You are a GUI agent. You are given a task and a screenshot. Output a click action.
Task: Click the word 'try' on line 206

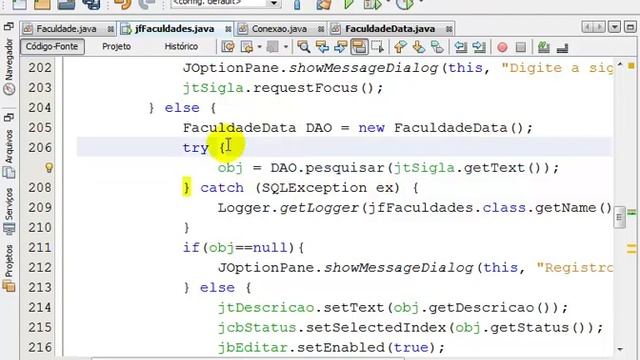coord(196,148)
